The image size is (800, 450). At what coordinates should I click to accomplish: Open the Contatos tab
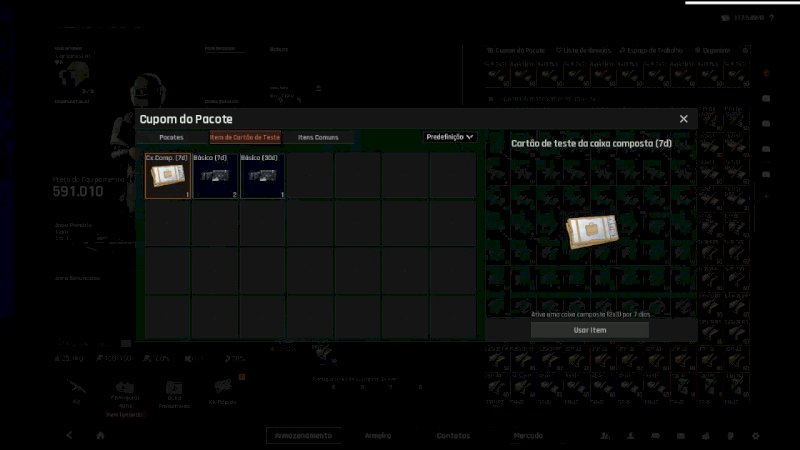(x=453, y=436)
